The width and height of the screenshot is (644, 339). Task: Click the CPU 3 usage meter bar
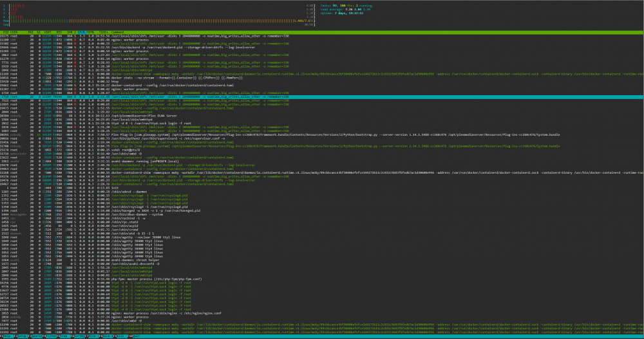tap(159, 13)
